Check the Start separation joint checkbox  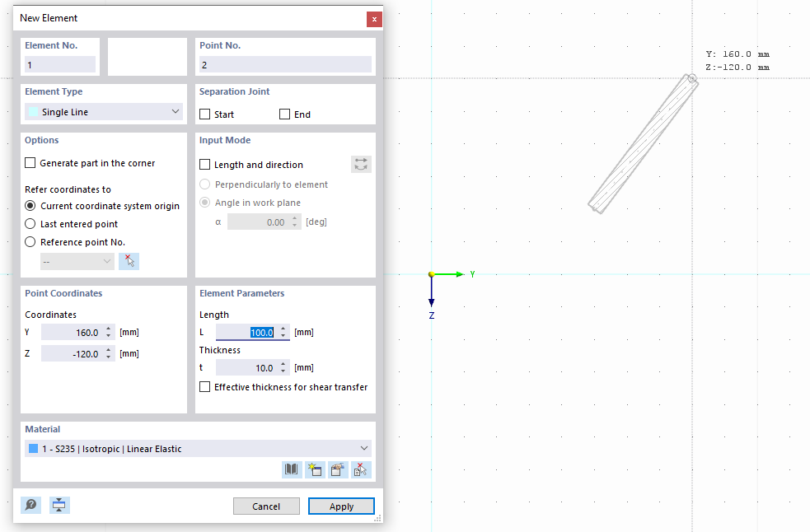point(204,114)
